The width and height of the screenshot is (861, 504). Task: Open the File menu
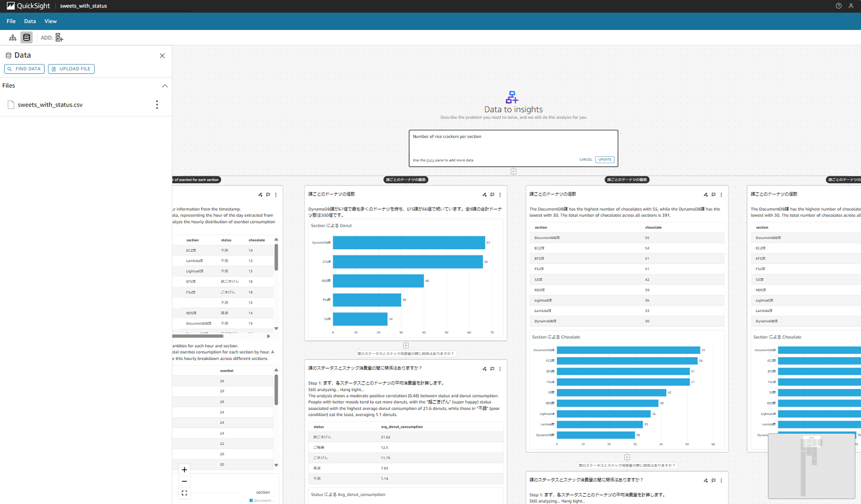[11, 21]
